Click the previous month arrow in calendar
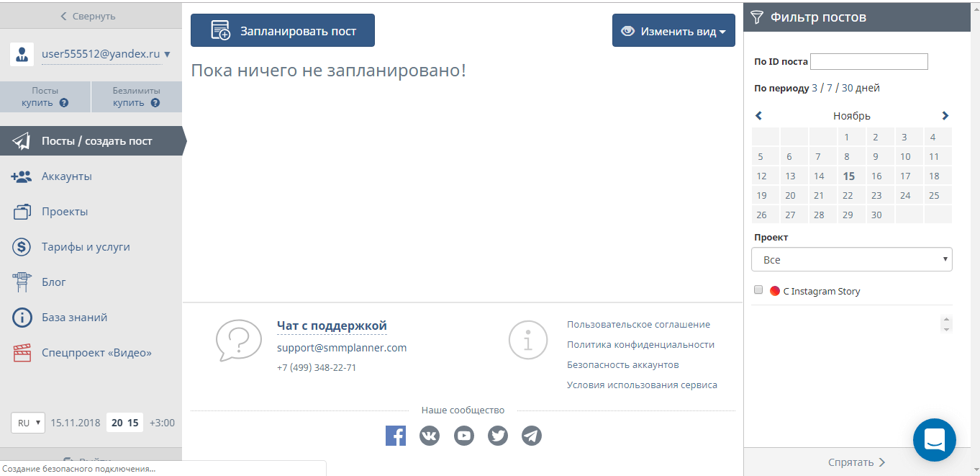 point(758,116)
